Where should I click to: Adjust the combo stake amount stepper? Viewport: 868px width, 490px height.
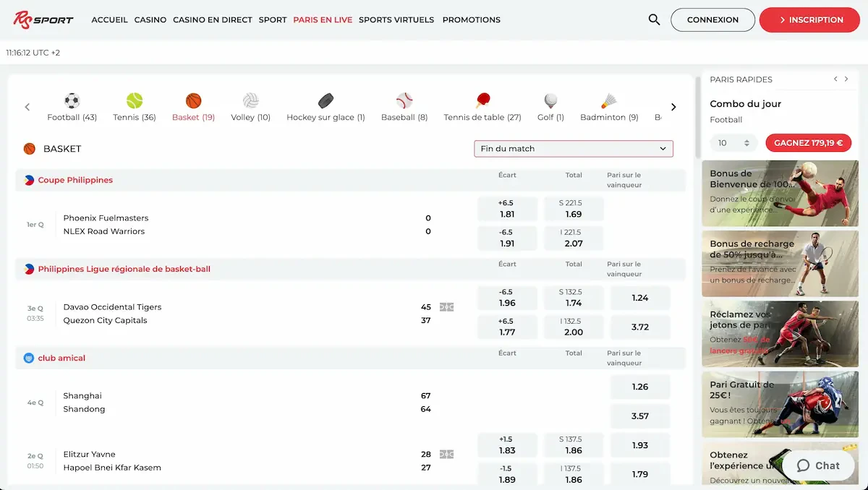point(747,143)
